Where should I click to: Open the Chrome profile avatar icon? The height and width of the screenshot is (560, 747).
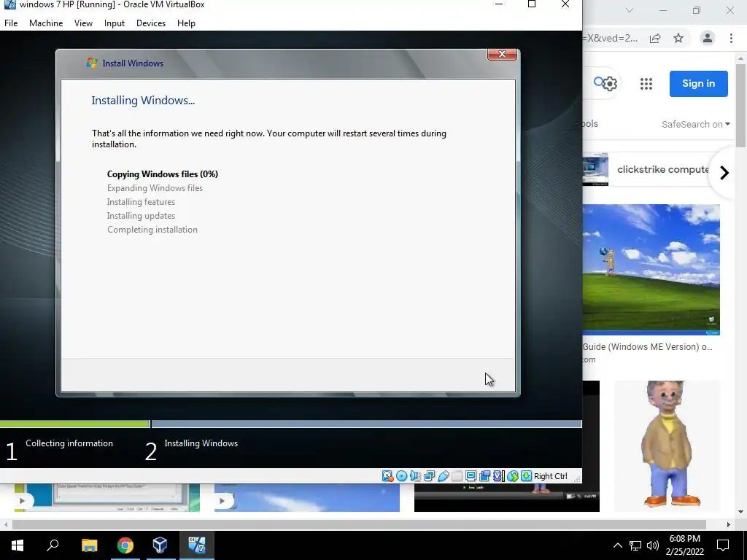click(708, 38)
